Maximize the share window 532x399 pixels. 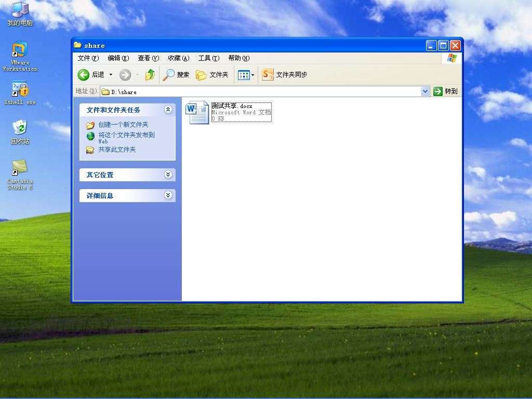click(x=443, y=46)
